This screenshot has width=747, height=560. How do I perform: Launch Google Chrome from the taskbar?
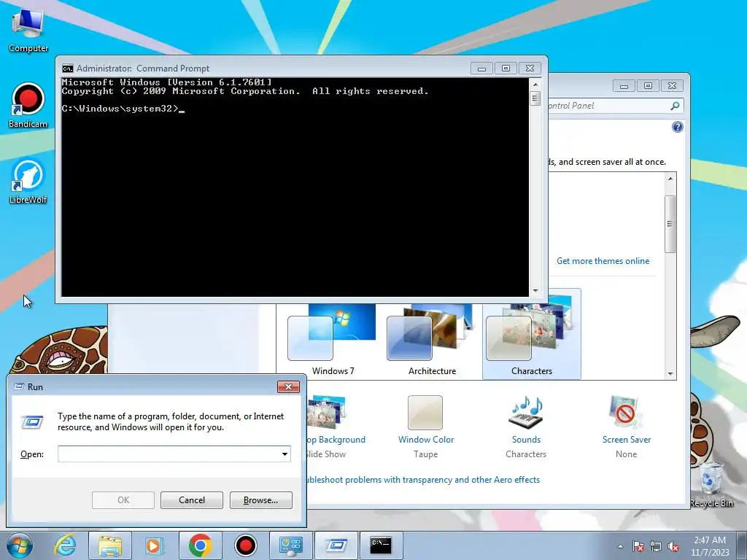[x=200, y=545]
